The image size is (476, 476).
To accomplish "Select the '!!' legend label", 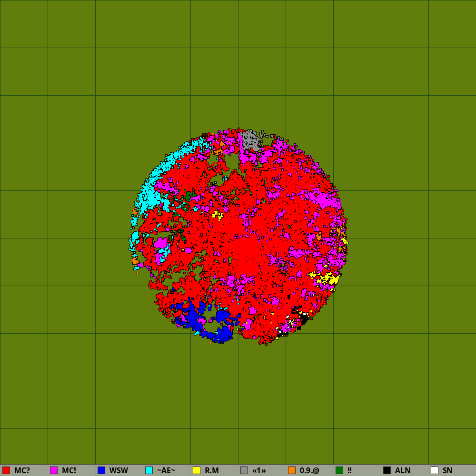I will click(349, 470).
